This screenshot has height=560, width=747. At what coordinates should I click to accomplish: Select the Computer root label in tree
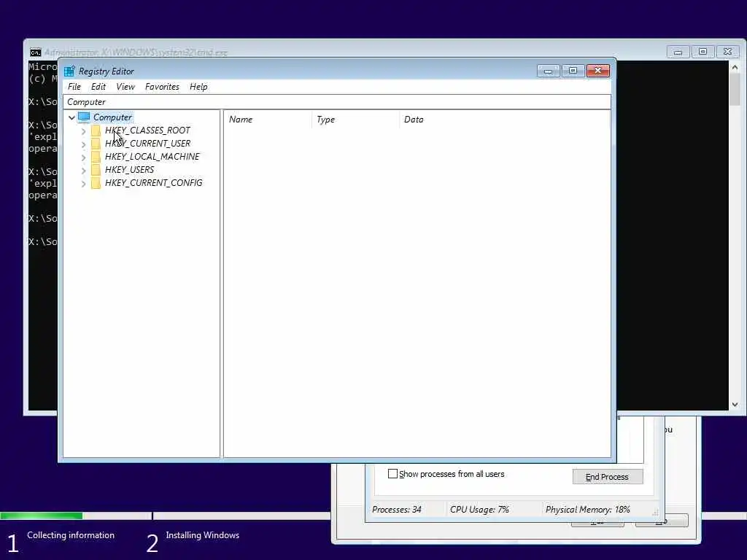pos(112,117)
